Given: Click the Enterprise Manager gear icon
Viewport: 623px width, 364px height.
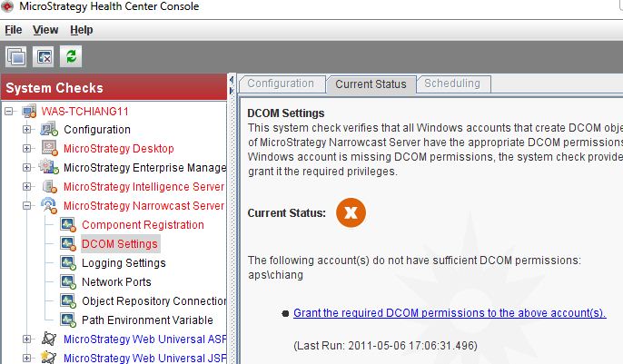Looking at the screenshot, I should pyautogui.click(x=48, y=168).
